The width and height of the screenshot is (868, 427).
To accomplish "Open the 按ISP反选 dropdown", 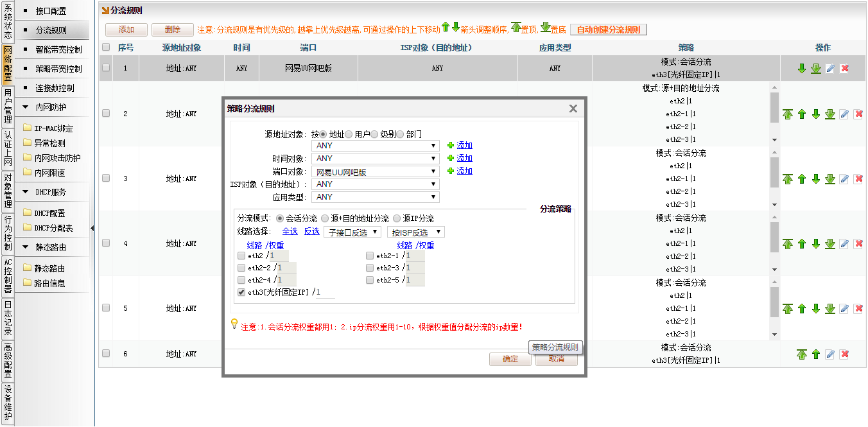I will [x=415, y=232].
